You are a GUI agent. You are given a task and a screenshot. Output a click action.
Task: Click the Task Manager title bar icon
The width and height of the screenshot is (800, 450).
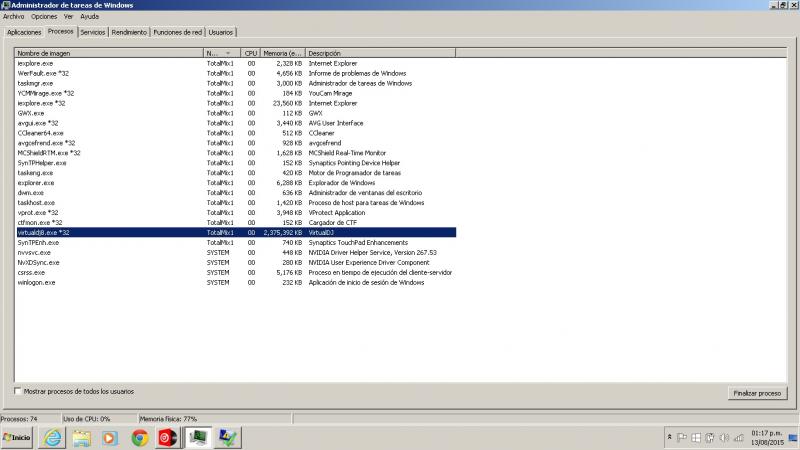pyautogui.click(x=5, y=5)
